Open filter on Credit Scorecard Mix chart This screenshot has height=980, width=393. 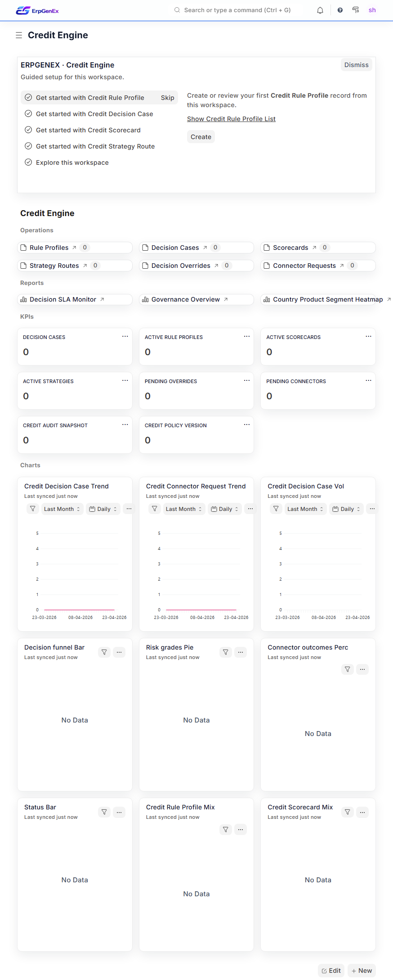348,812
